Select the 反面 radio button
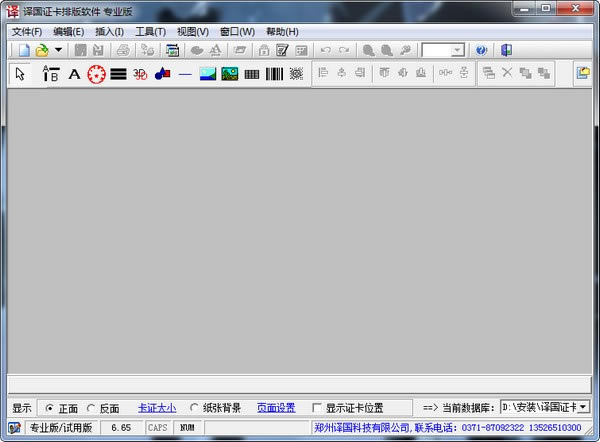This screenshot has width=600, height=442. point(92,408)
